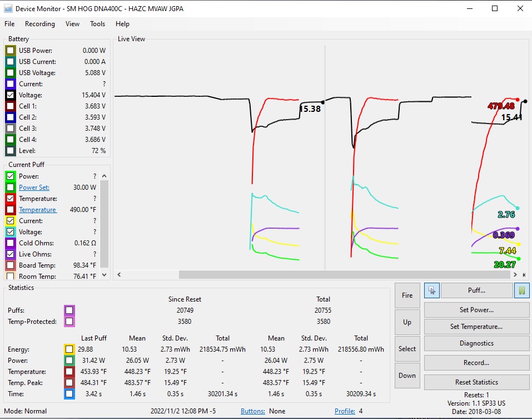Check the Puffs statistics checkbox
Image resolution: width=532 pixels, height=419 pixels.
pos(69,310)
